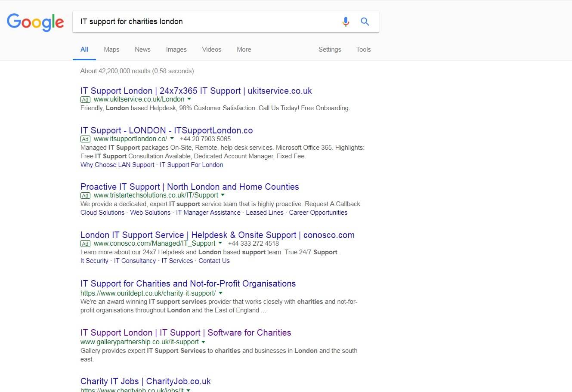Expand dropdown arrow beside gallerypartnership.co.uk URL
This screenshot has width=572, height=392.
click(204, 342)
